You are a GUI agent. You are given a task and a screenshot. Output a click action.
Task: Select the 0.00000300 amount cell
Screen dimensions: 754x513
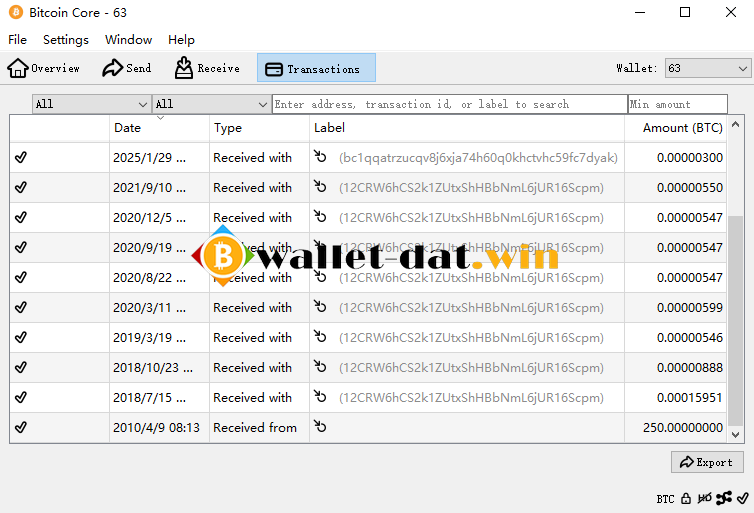pos(676,158)
